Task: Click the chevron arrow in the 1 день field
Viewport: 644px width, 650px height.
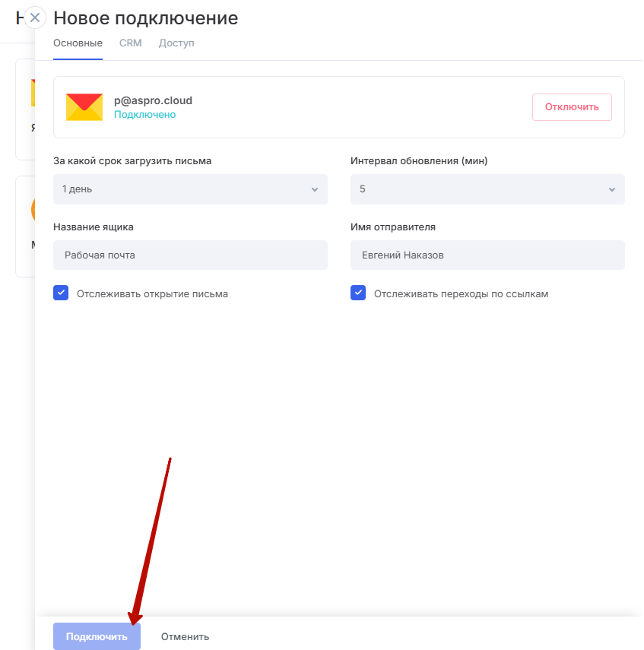Action: tap(315, 189)
